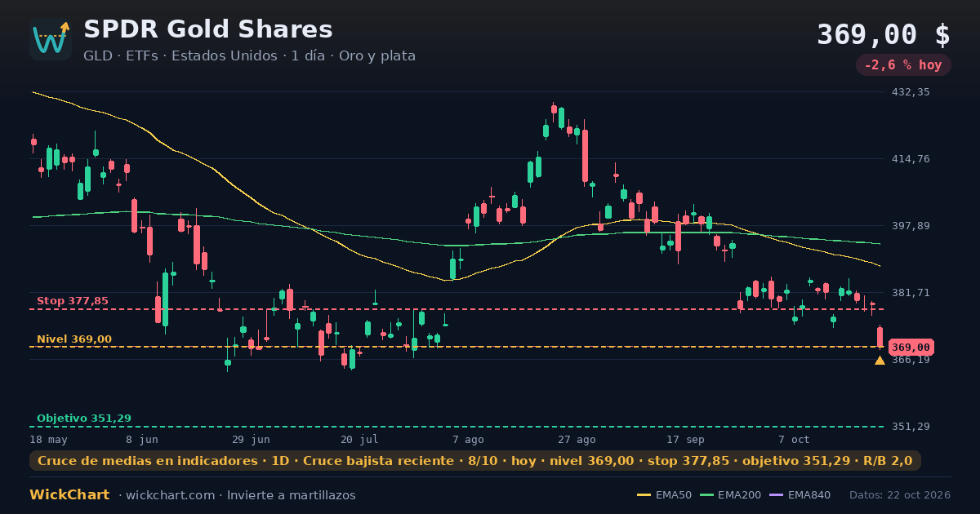
Task: Click the 'Nivel 369,00' level label
Action: [x=74, y=339]
